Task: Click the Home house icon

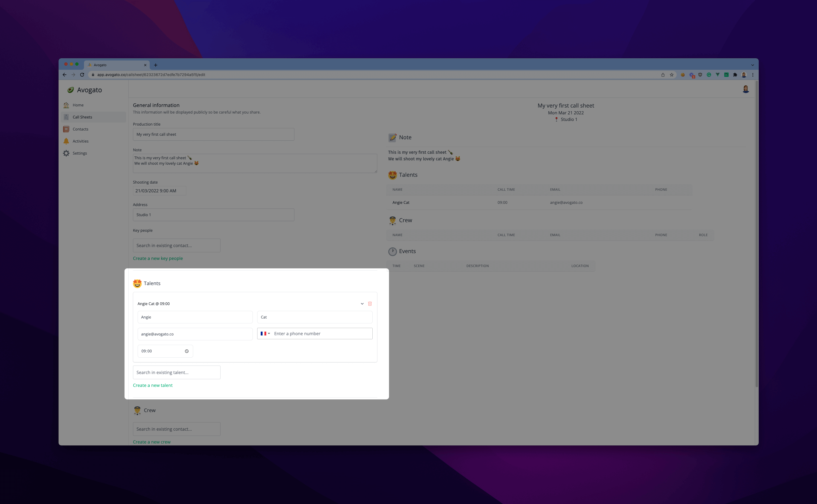Action: (x=66, y=105)
